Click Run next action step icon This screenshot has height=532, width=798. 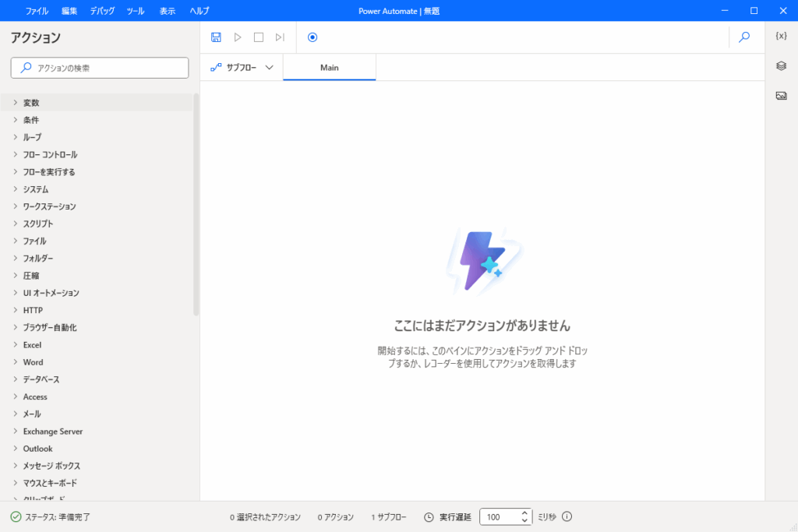[280, 37]
